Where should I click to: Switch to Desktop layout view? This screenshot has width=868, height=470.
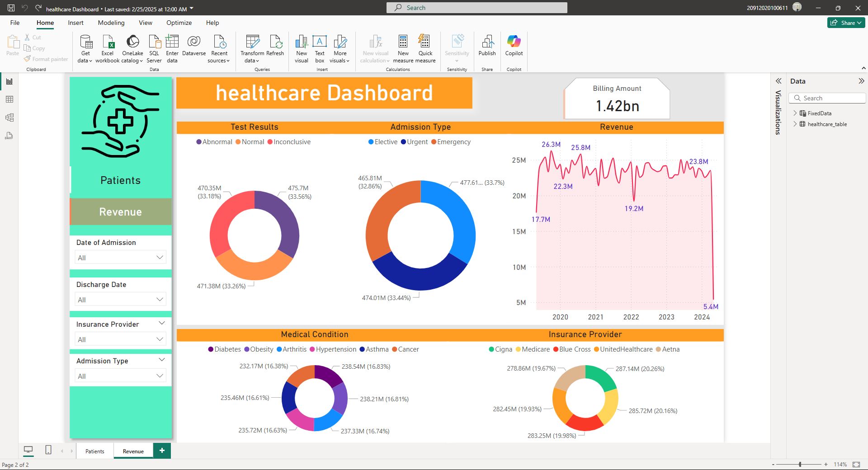tap(28, 450)
